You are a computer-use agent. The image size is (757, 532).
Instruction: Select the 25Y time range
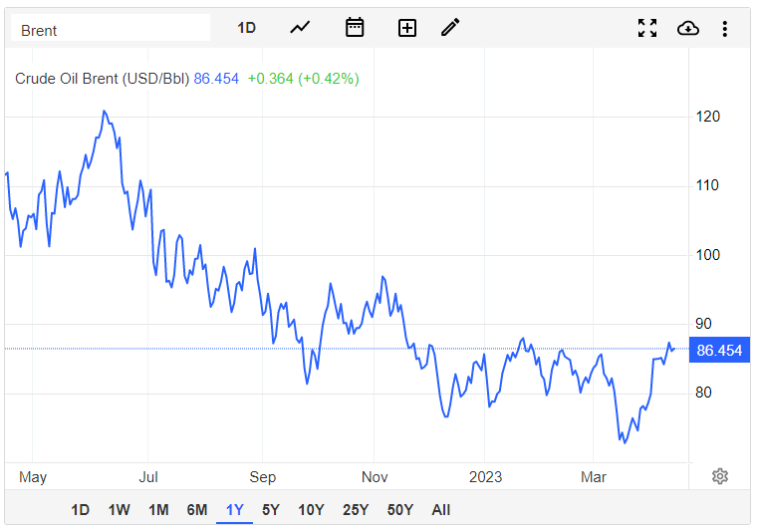(356, 510)
